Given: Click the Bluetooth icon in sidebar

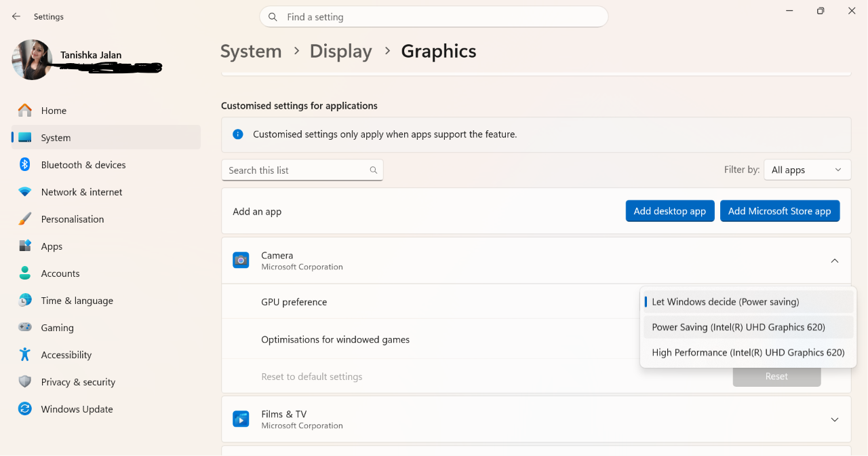Looking at the screenshot, I should 25,164.
